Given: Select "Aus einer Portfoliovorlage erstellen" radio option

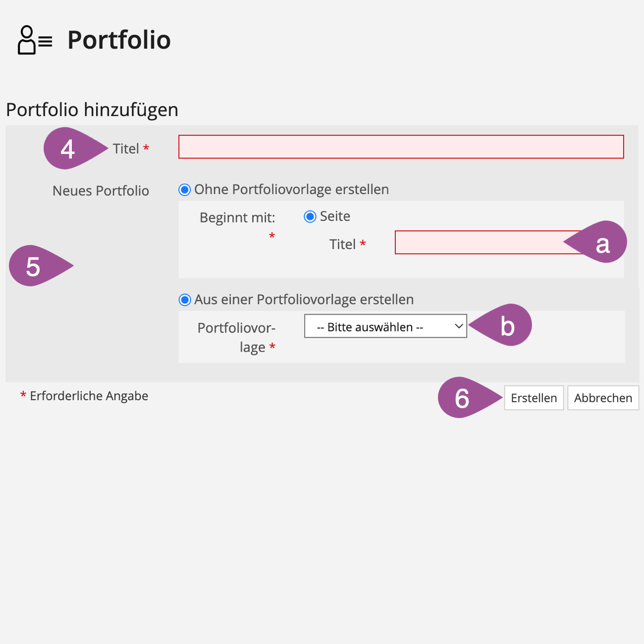Looking at the screenshot, I should 185,300.
